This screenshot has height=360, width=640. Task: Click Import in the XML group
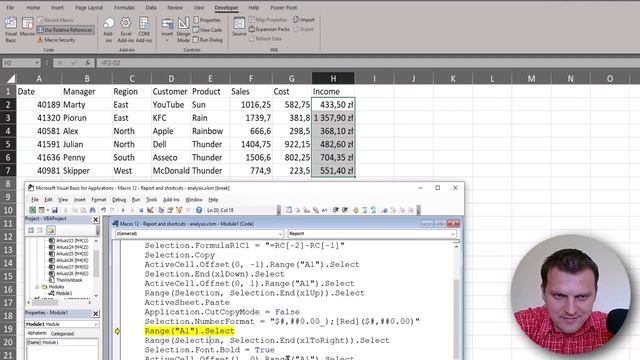(304, 20)
